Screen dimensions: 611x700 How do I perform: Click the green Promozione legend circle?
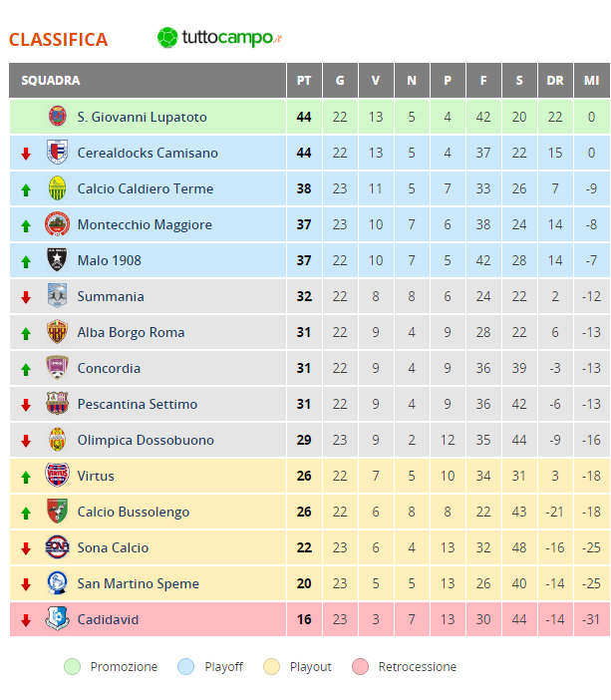pos(73,666)
